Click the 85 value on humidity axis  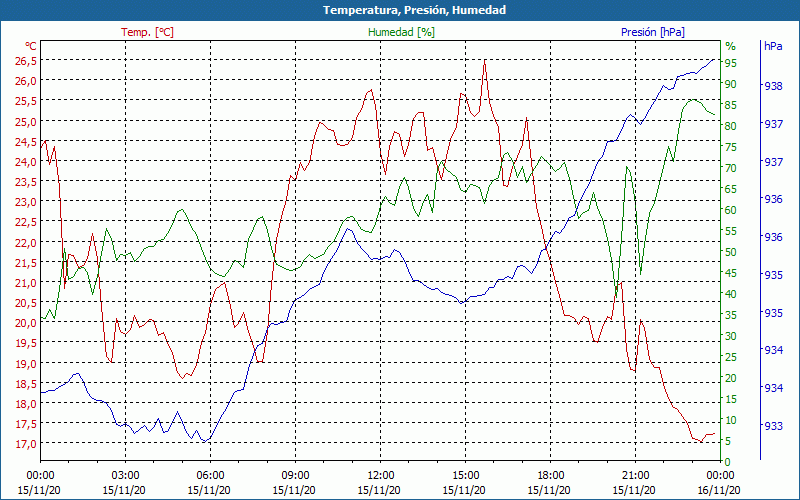click(731, 105)
